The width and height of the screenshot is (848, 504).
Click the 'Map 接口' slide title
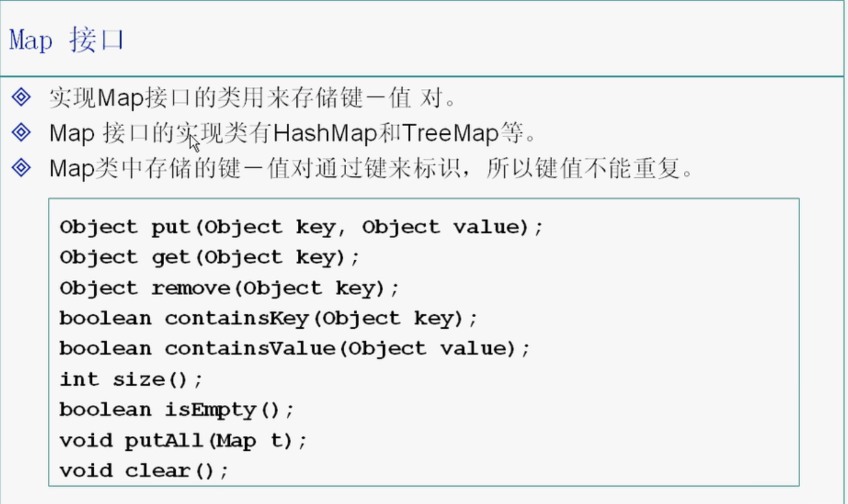point(66,41)
